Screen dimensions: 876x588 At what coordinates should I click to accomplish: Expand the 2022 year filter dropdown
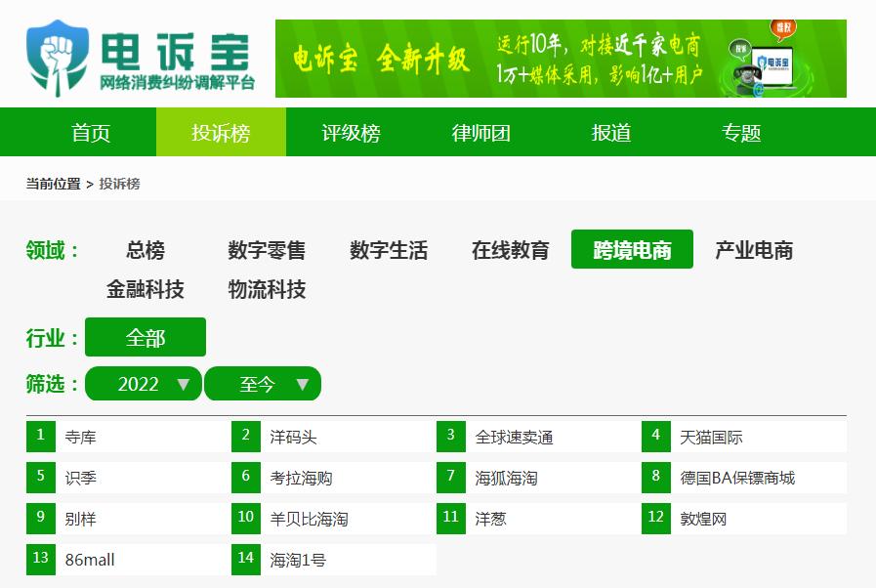143,383
